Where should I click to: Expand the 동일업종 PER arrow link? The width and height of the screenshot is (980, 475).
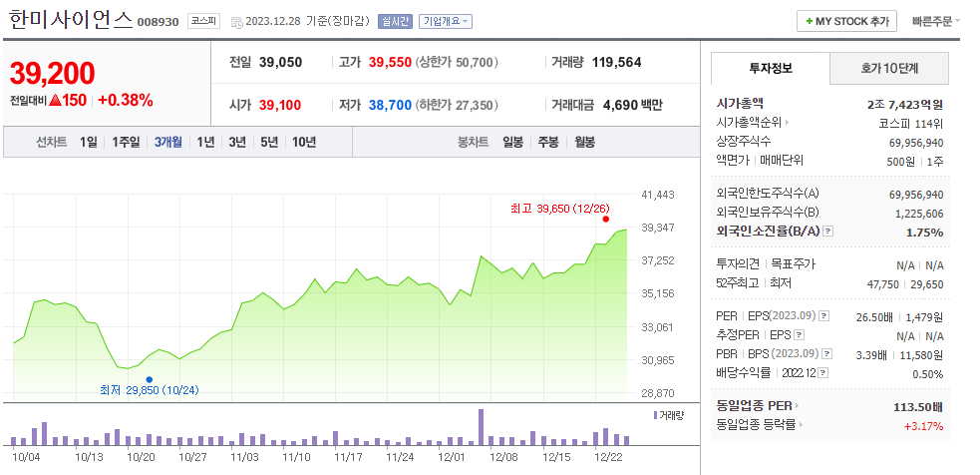pos(797,405)
